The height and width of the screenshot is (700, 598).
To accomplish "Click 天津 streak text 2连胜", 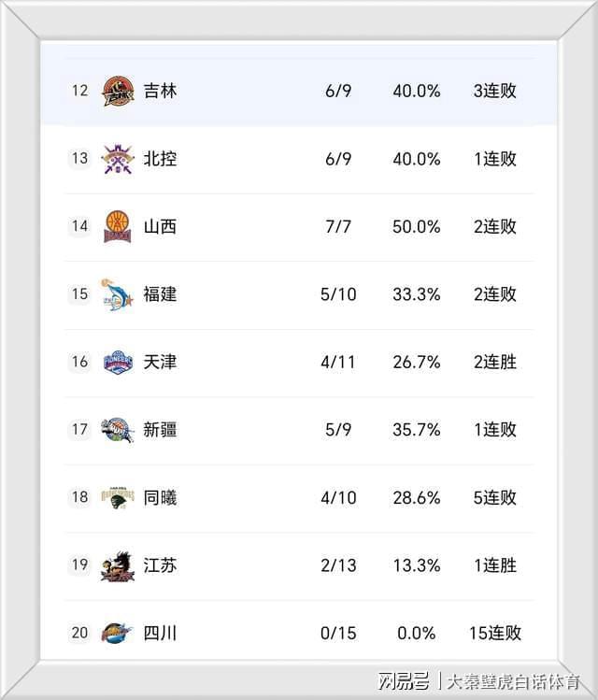I will point(494,362).
